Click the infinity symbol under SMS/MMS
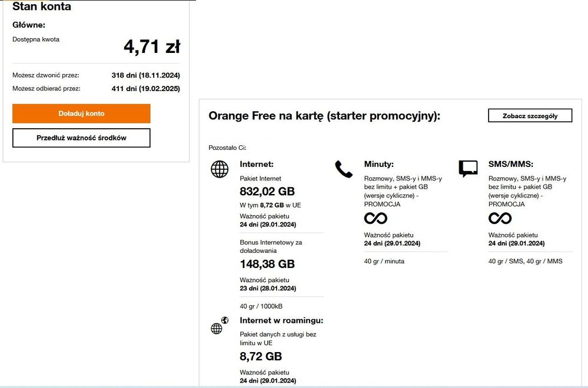The width and height of the screenshot is (588, 388). click(x=500, y=218)
